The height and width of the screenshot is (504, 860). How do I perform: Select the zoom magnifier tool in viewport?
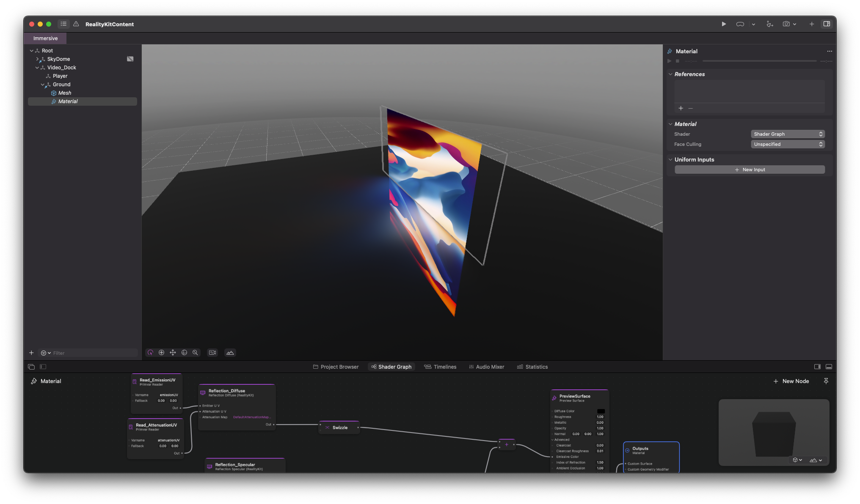pyautogui.click(x=195, y=353)
